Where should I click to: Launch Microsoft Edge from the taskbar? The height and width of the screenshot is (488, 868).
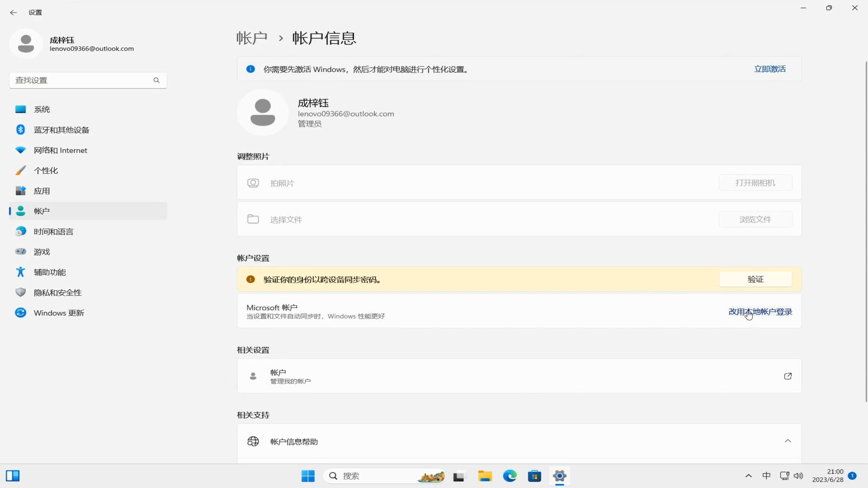pos(509,476)
